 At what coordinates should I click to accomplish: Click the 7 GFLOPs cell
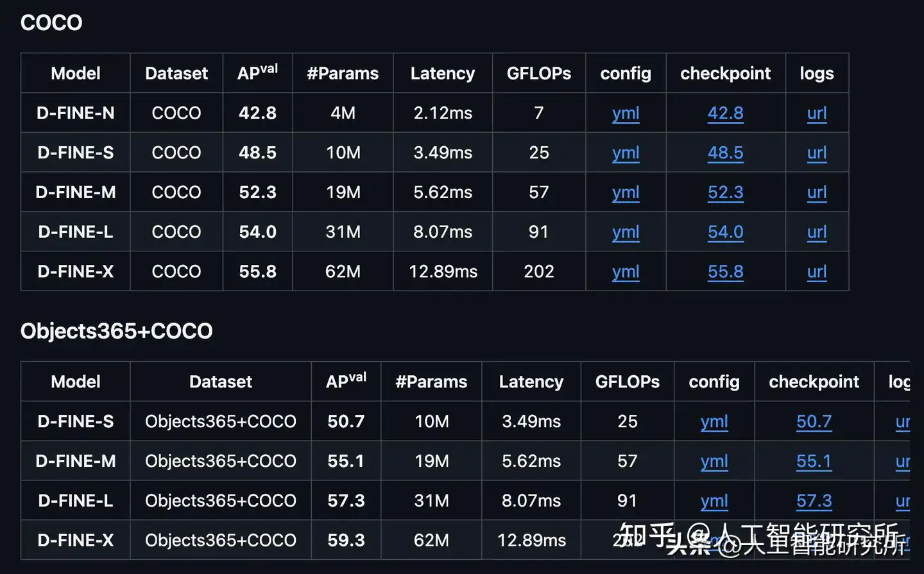point(539,113)
